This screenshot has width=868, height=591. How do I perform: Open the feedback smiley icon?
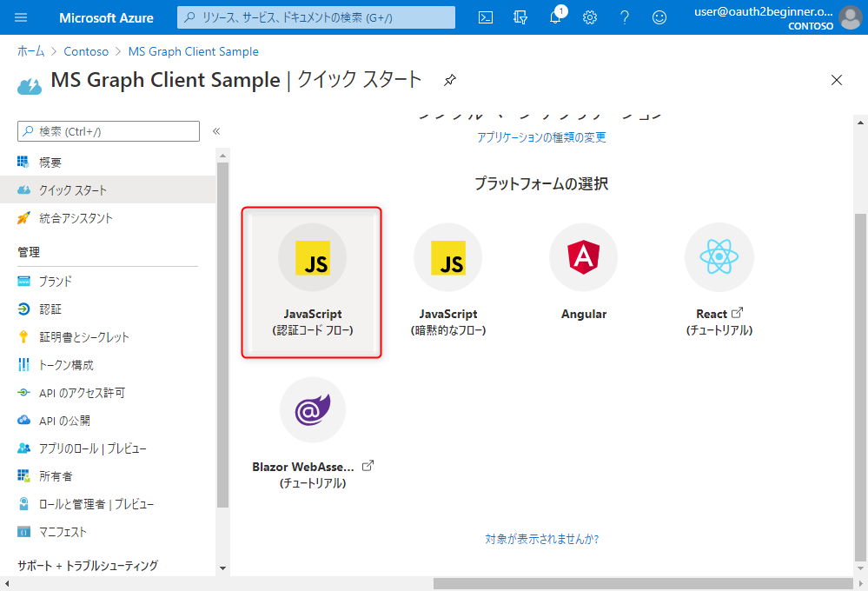659,17
